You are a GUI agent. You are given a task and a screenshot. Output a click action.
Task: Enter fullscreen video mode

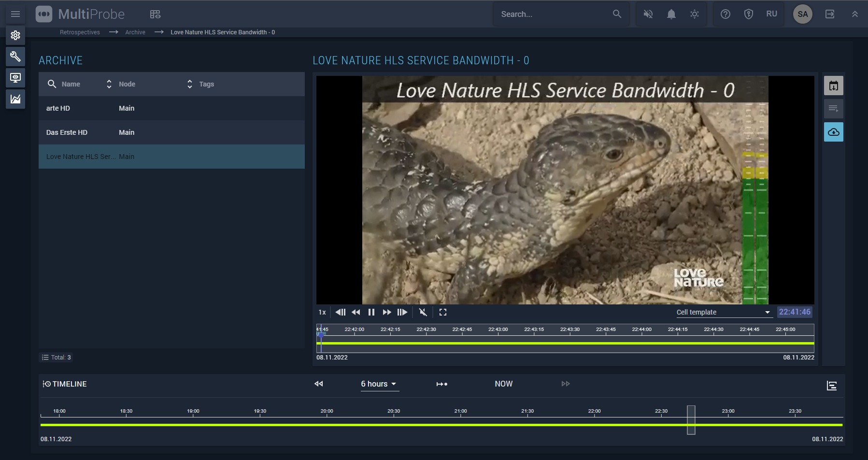443,312
